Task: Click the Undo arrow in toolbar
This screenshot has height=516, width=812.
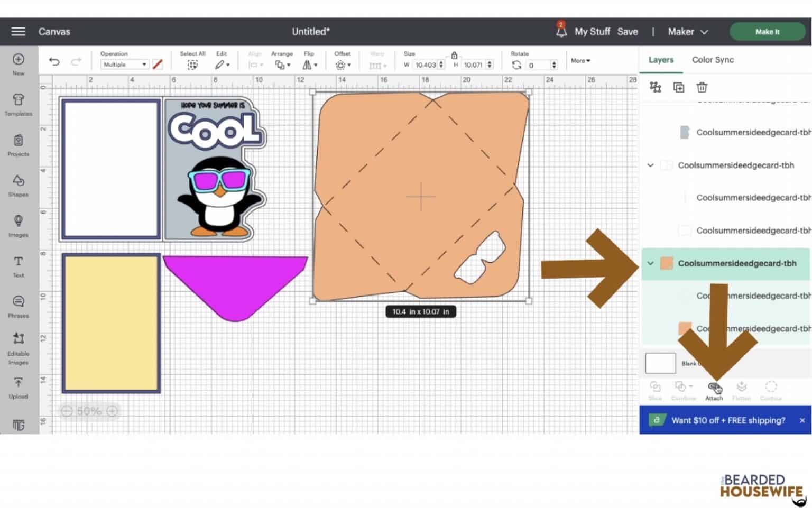Action: click(x=54, y=62)
